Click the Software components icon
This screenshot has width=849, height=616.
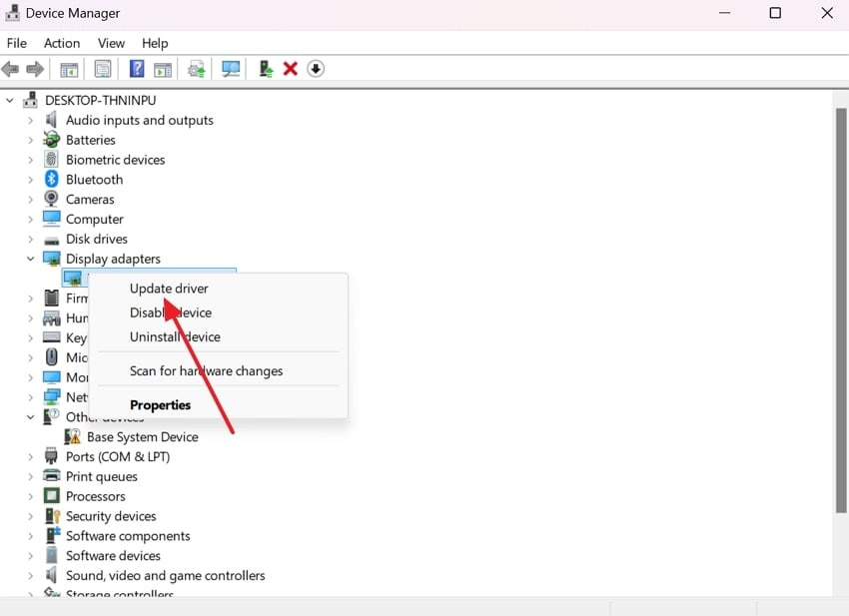pyautogui.click(x=53, y=535)
